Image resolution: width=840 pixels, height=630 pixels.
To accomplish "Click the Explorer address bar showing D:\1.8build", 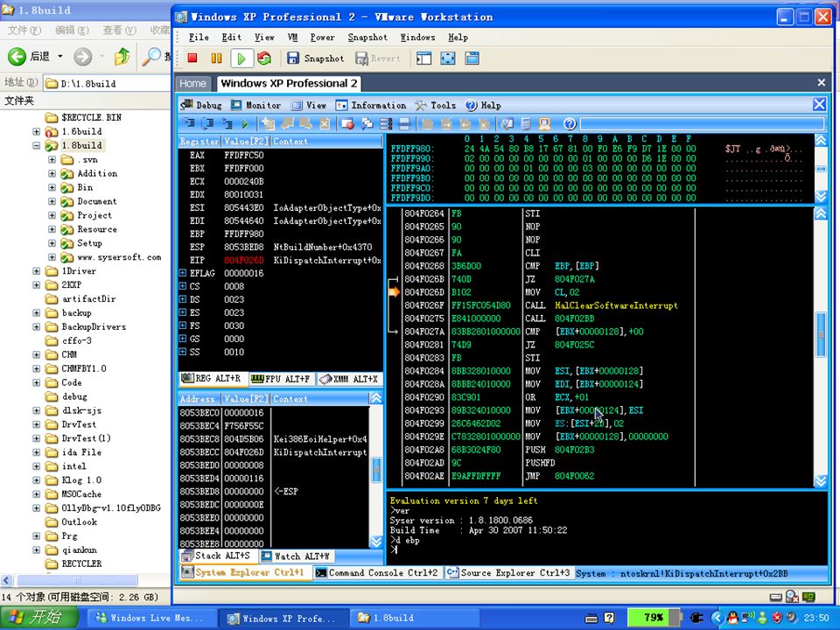I will click(x=108, y=84).
